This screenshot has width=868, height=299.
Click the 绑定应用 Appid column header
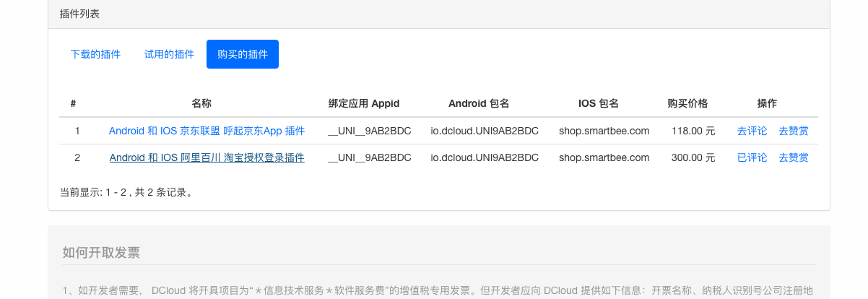pyautogui.click(x=364, y=103)
